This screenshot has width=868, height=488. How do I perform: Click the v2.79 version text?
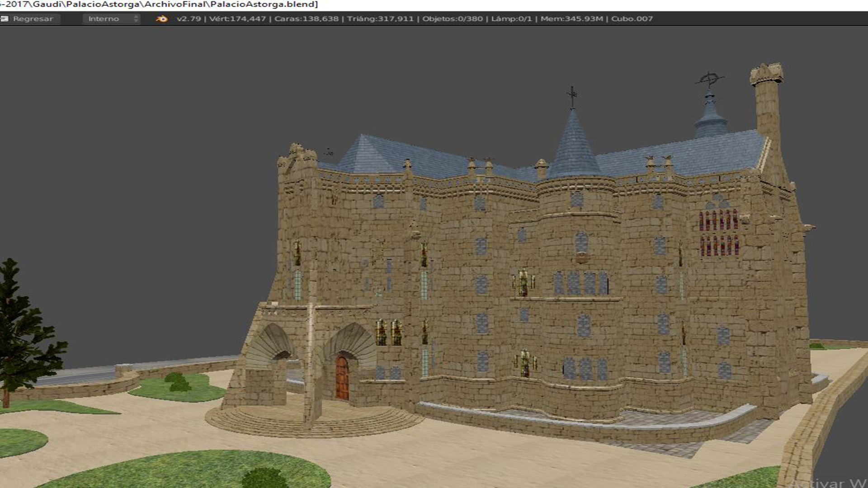189,19
